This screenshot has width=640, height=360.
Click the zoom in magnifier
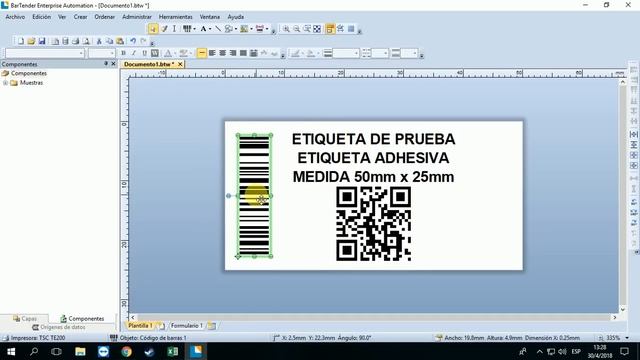[287, 29]
